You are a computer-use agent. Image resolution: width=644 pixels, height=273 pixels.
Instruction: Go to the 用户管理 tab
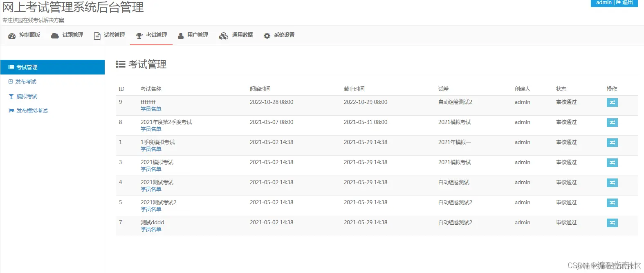click(x=193, y=35)
